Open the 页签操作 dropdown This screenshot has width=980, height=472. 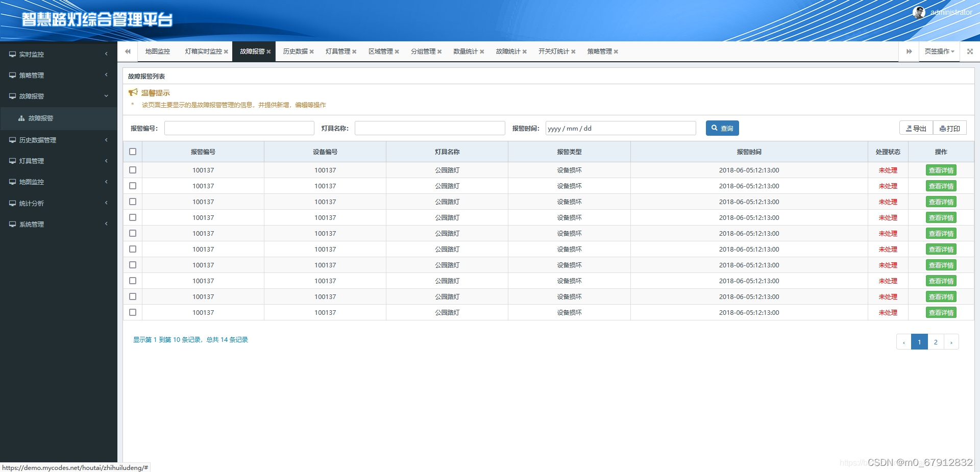[939, 52]
